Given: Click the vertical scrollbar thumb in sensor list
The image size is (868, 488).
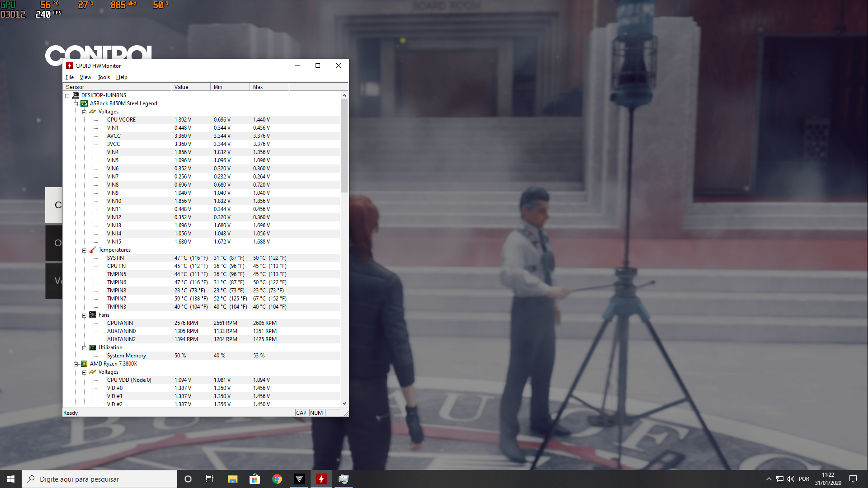Looking at the screenshot, I should tap(344, 145).
